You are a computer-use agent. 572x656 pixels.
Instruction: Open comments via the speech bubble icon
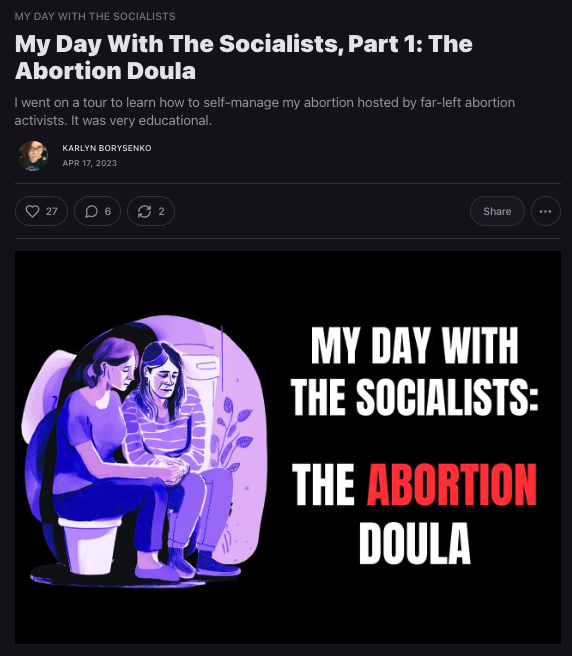click(91, 211)
